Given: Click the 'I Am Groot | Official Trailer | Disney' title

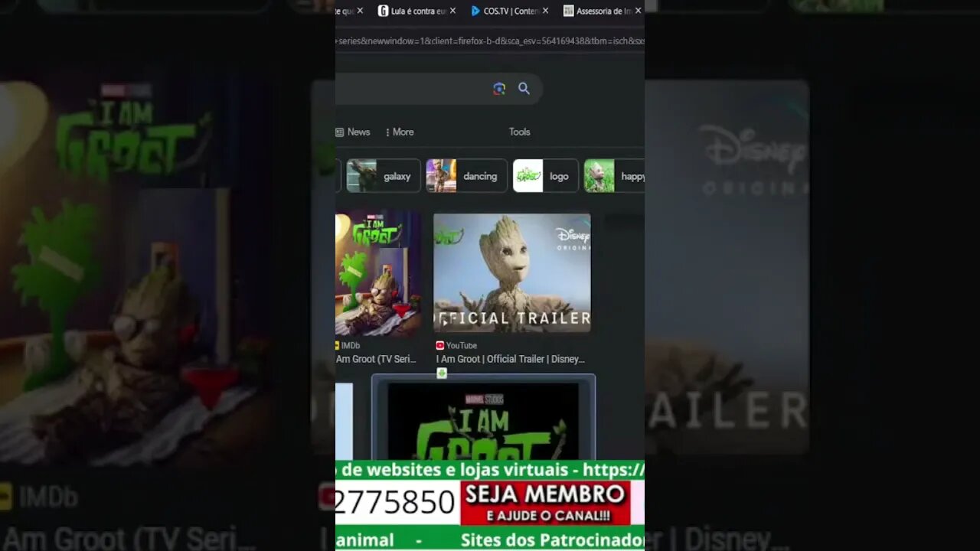Looking at the screenshot, I should (511, 359).
